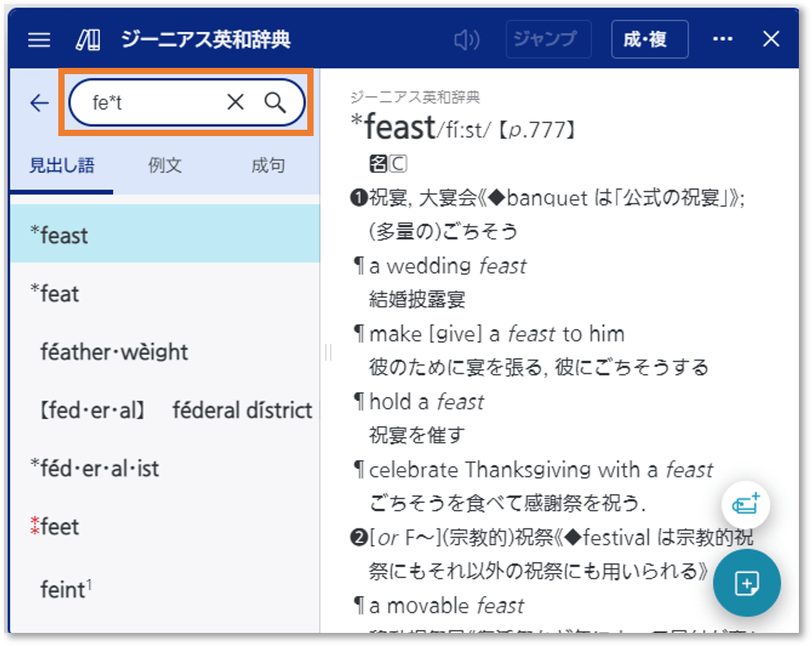Click the translation 祝宴を催す

[417, 435]
